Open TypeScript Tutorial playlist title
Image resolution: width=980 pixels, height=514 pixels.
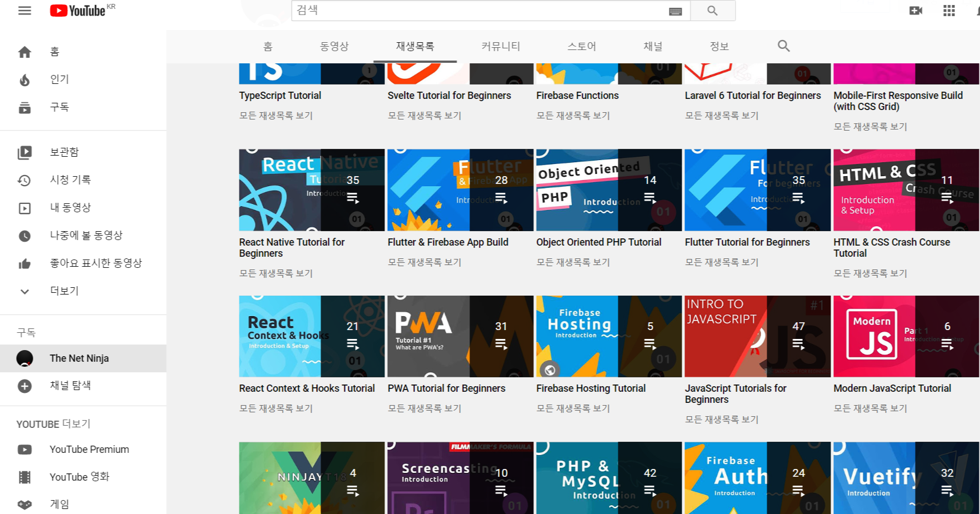coord(280,96)
